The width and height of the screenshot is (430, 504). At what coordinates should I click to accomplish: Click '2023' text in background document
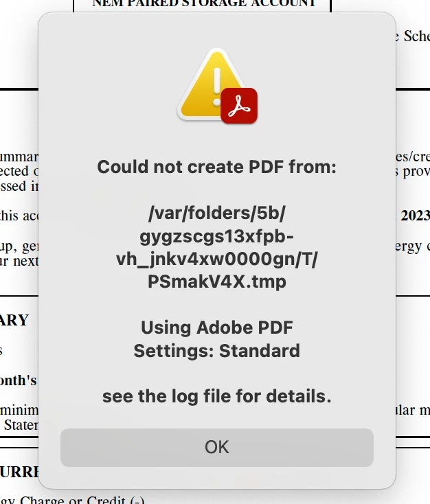(x=415, y=216)
